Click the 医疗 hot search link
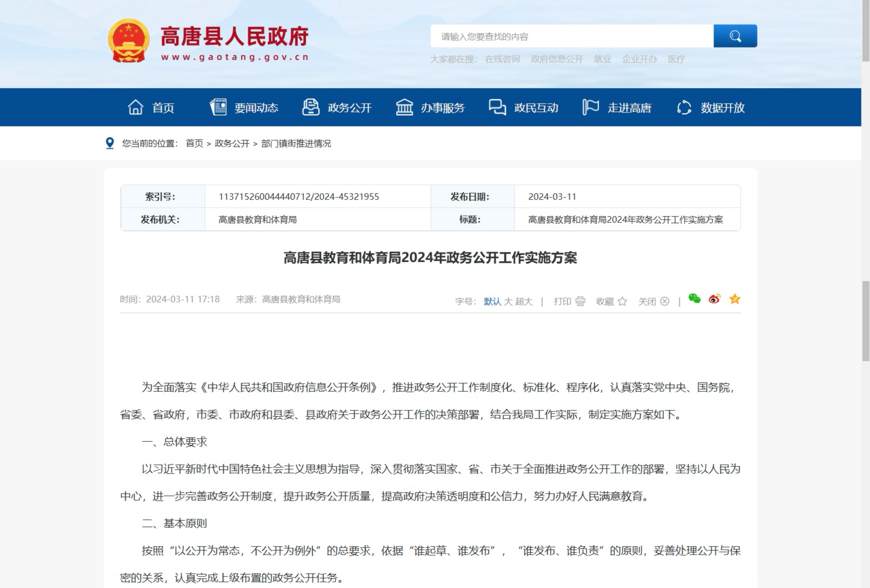This screenshot has height=588, width=870. 676,59
